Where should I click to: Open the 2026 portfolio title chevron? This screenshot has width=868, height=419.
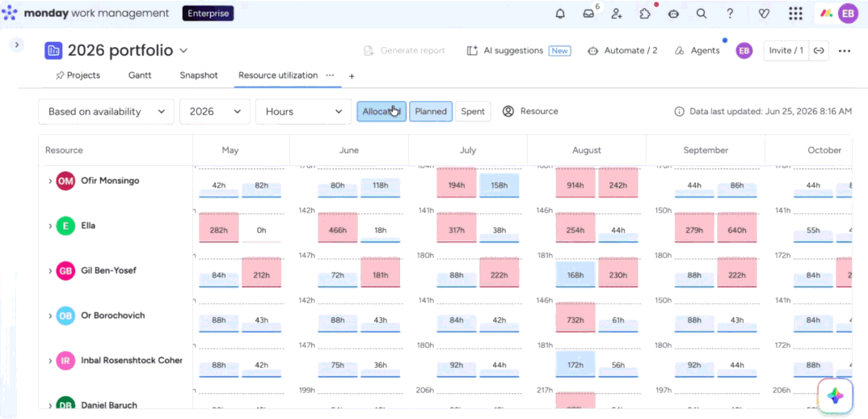click(x=183, y=50)
